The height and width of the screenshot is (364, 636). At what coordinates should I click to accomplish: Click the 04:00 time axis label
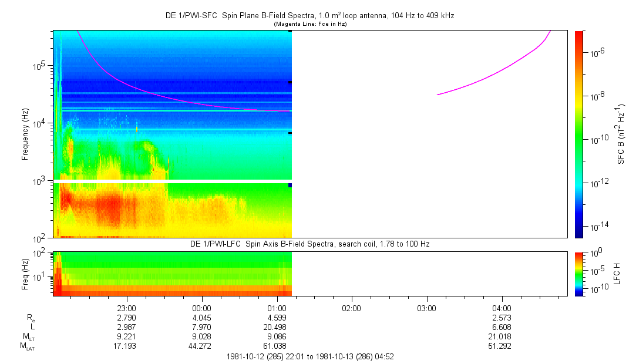click(x=501, y=308)
